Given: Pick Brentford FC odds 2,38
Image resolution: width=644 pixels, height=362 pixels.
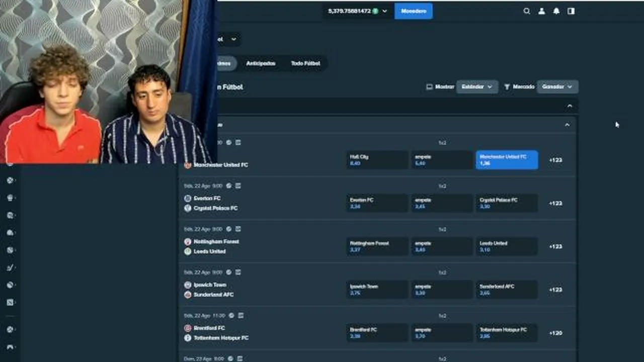Looking at the screenshot, I should click(x=377, y=333).
